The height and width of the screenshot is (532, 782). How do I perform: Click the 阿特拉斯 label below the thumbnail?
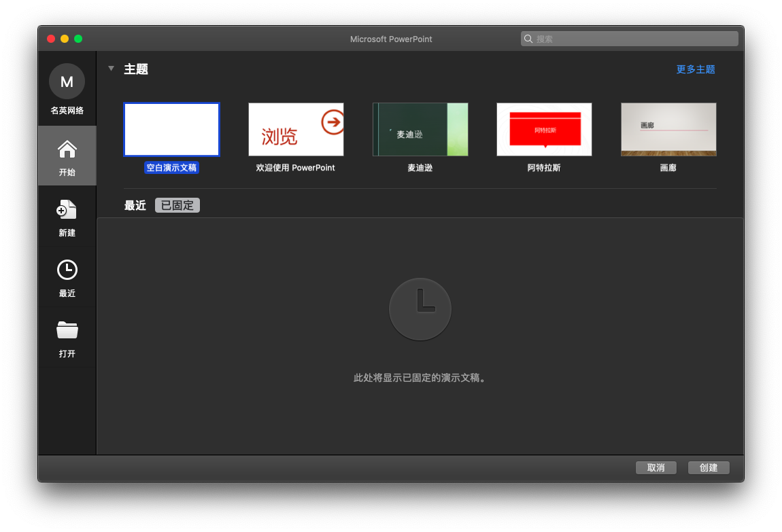[x=544, y=168]
